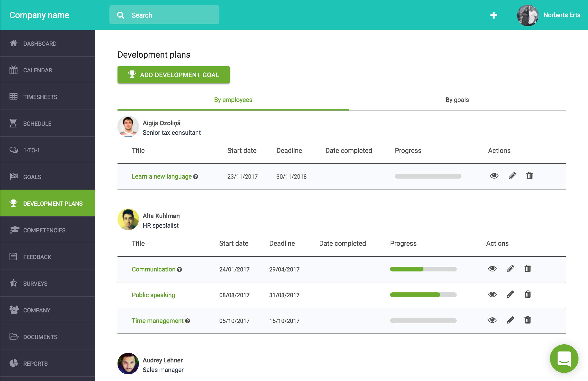Viewport: 588px width, 381px height.
Task: Open Competencies in the sidebar
Action: (x=47, y=230)
